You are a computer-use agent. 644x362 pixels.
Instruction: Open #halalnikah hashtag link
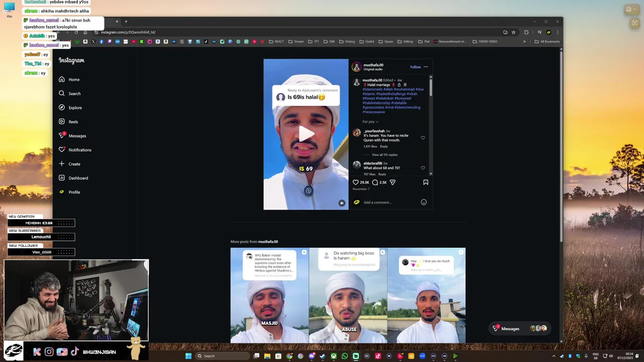click(384, 99)
